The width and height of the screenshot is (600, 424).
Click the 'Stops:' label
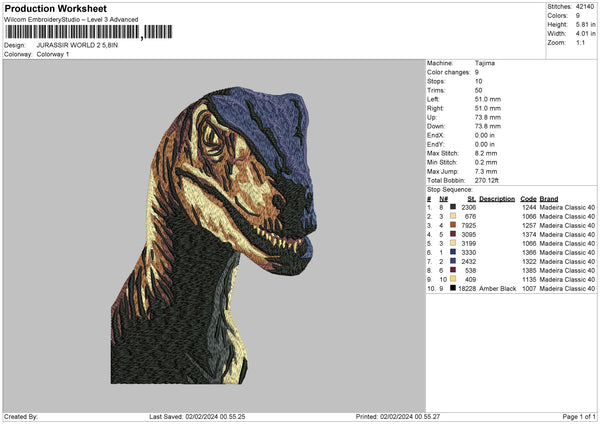click(x=436, y=81)
